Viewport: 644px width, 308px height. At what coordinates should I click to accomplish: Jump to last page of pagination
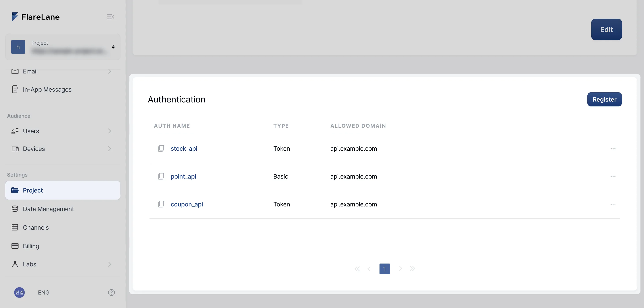click(412, 269)
